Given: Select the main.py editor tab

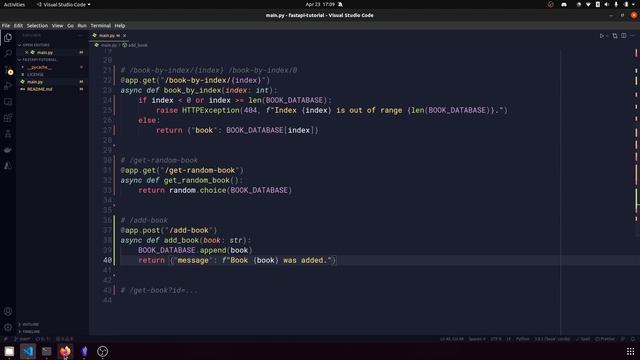Looking at the screenshot, I should point(107,36).
